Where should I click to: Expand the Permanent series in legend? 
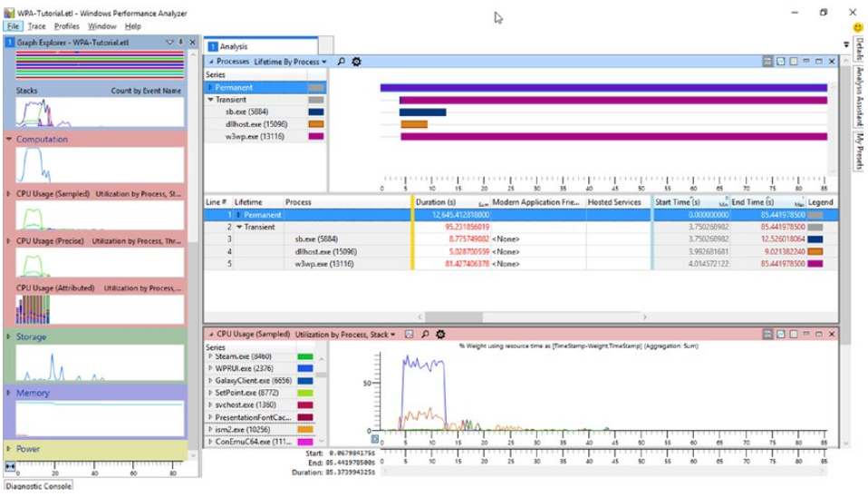[210, 88]
